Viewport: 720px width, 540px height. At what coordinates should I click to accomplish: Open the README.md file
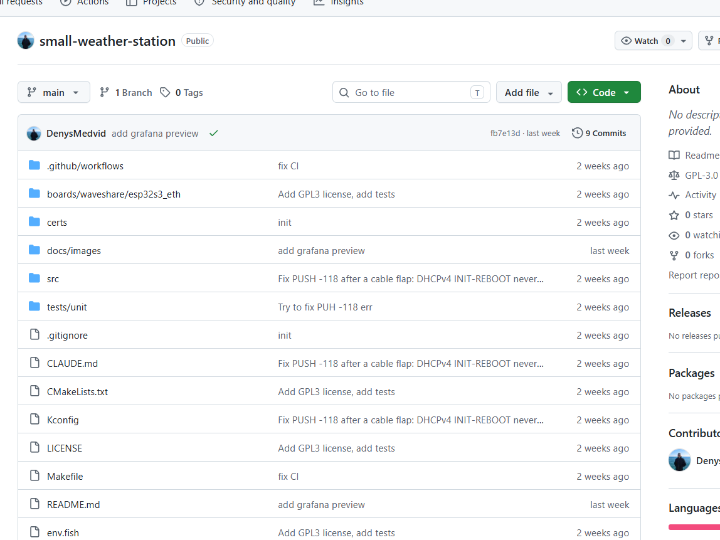[x=73, y=505]
